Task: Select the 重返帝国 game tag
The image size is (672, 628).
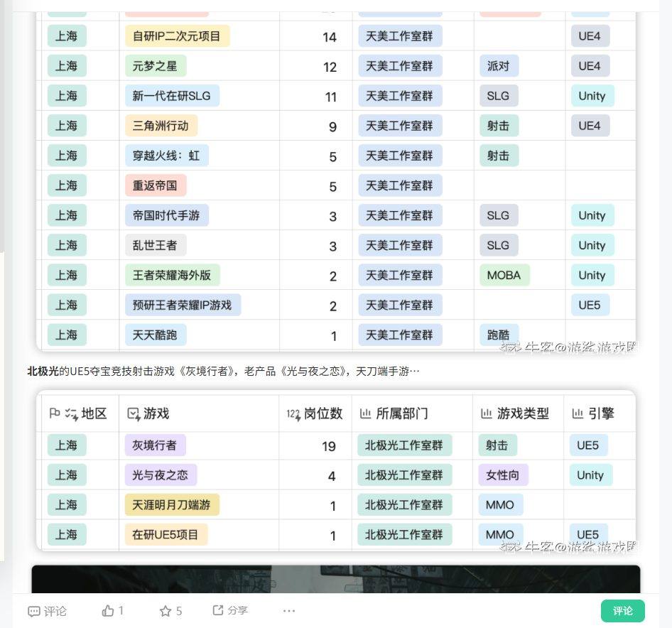Action: [156, 185]
